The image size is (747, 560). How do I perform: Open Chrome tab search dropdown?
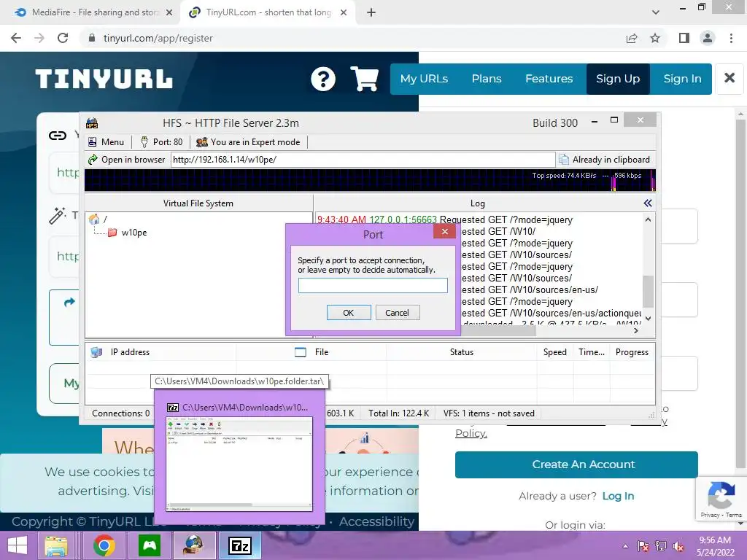click(x=656, y=12)
